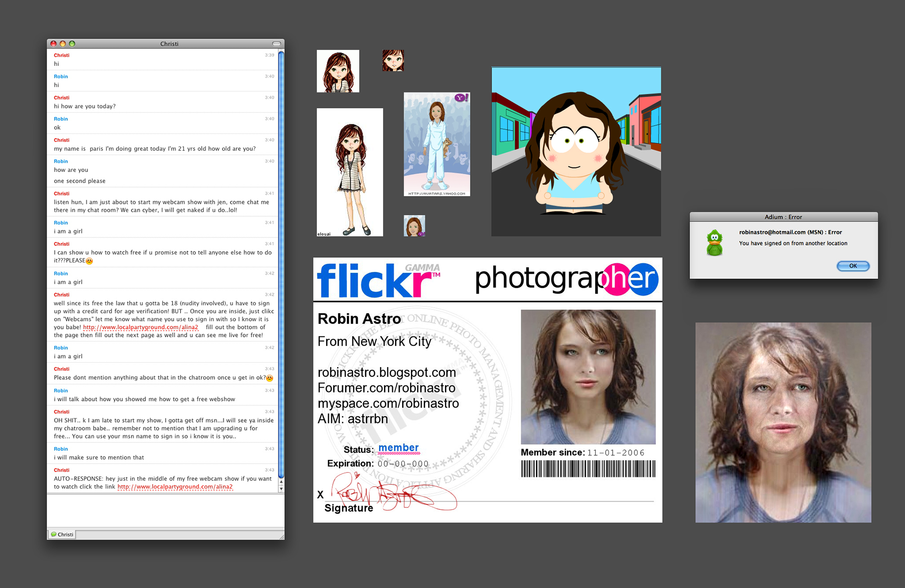
Task: Click the tiny Yahoo avatar face icon
Action: (x=414, y=226)
